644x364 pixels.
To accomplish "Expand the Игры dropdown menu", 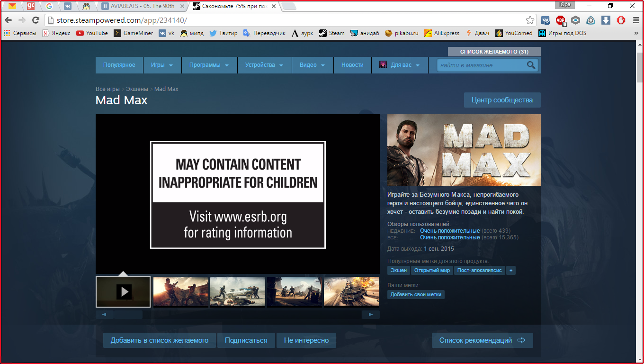I will [x=162, y=65].
